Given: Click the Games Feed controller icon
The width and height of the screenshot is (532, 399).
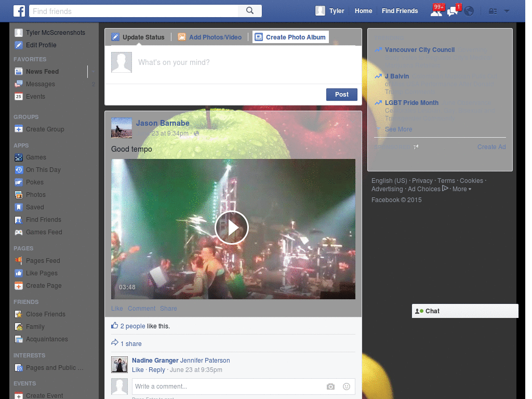Looking at the screenshot, I should coord(19,232).
